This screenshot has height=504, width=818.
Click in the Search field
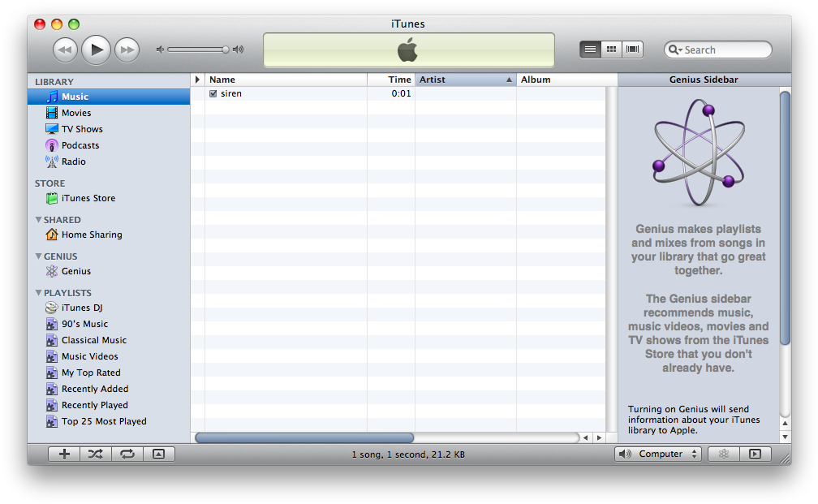(724, 50)
